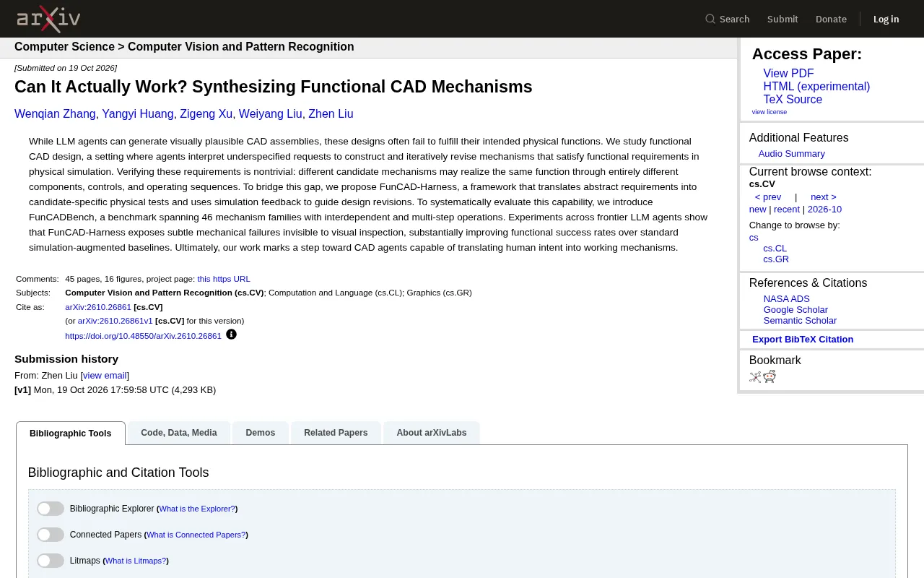
Task: Switch to the Related Papers tab
Action: 336,433
